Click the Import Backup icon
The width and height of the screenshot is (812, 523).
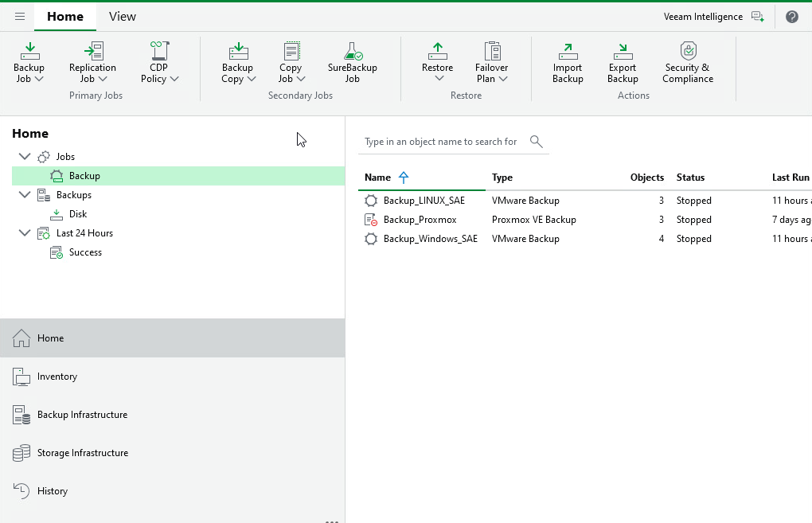coord(568,51)
